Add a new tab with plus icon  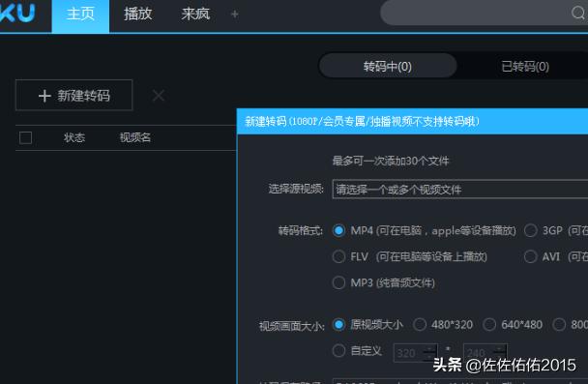pos(235,15)
